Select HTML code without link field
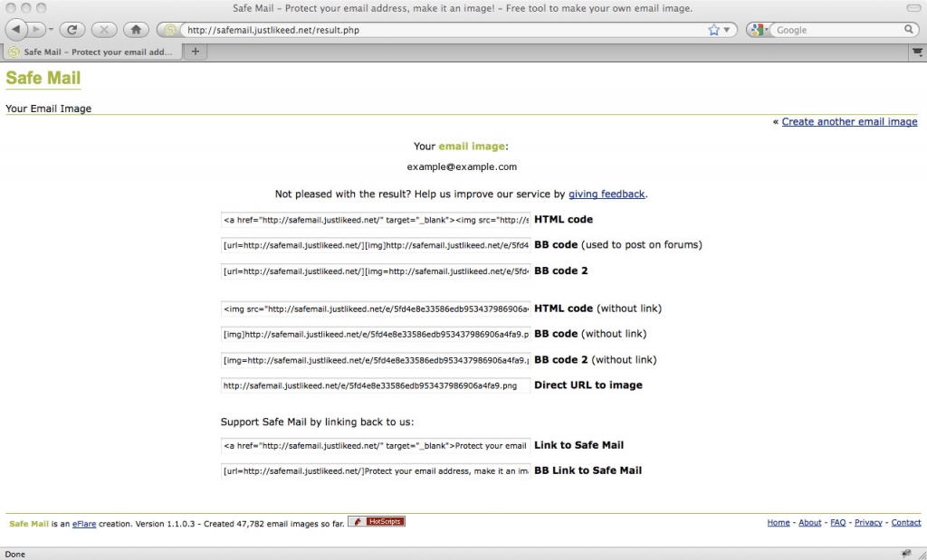927x560 pixels. pyautogui.click(x=376, y=308)
